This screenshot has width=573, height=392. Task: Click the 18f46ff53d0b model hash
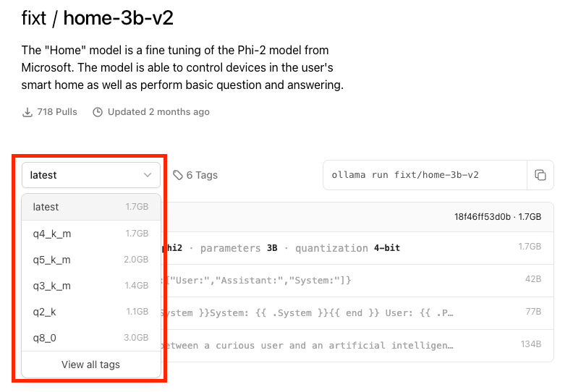tap(482, 216)
